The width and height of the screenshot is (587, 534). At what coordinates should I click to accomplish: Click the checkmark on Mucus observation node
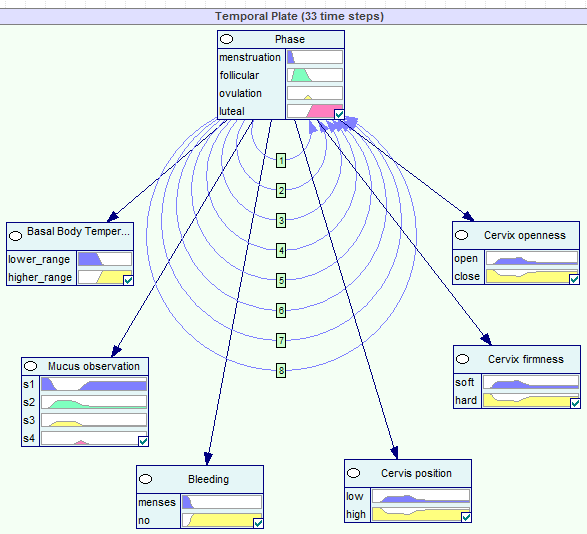click(x=143, y=441)
